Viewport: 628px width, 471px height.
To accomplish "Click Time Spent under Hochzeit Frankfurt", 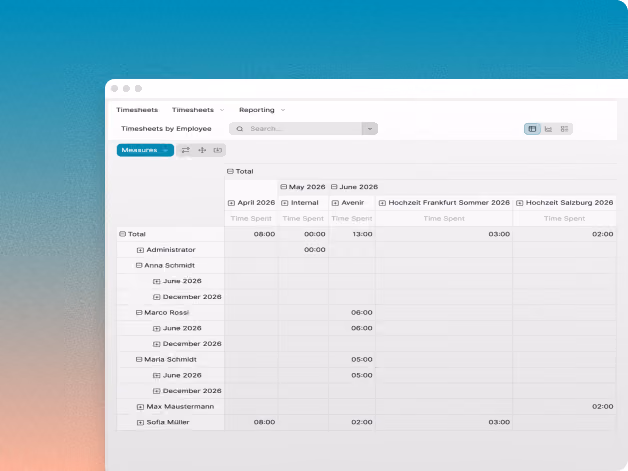I will tap(444, 219).
